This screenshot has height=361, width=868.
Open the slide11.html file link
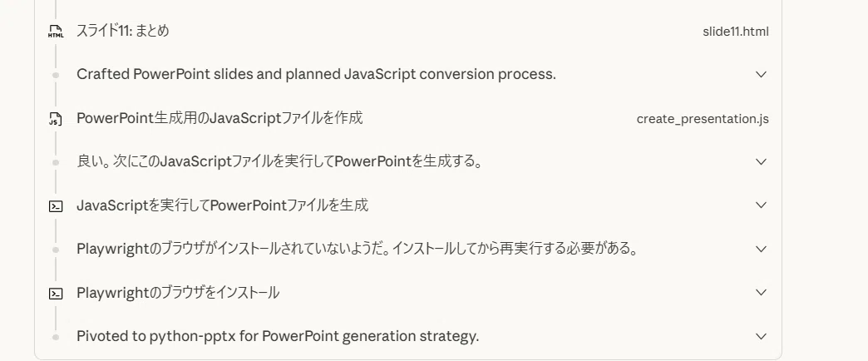click(x=736, y=31)
